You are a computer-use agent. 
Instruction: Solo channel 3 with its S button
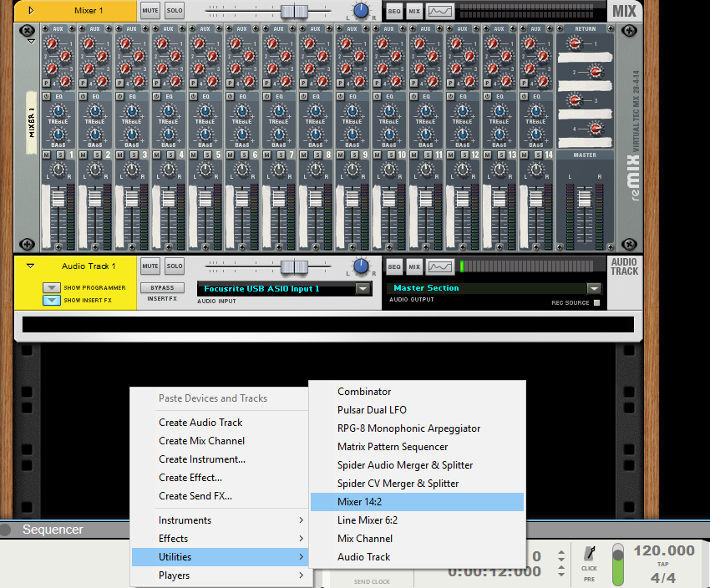134,155
